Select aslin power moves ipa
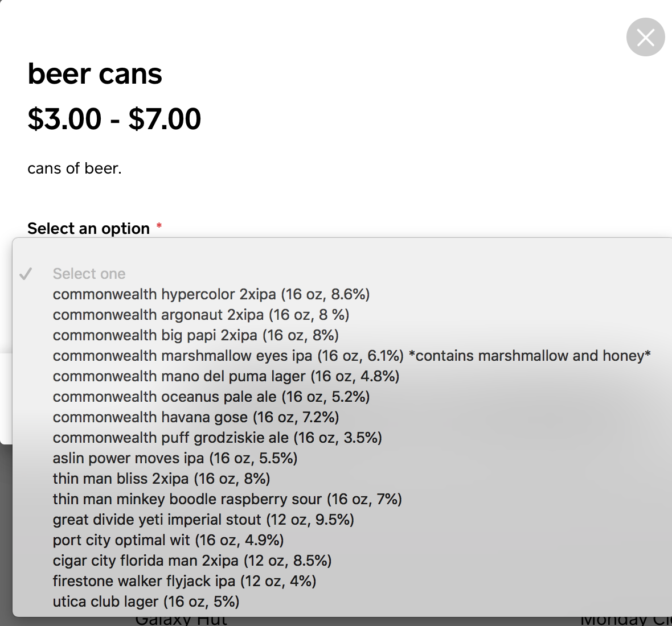The height and width of the screenshot is (626, 672). [175, 458]
